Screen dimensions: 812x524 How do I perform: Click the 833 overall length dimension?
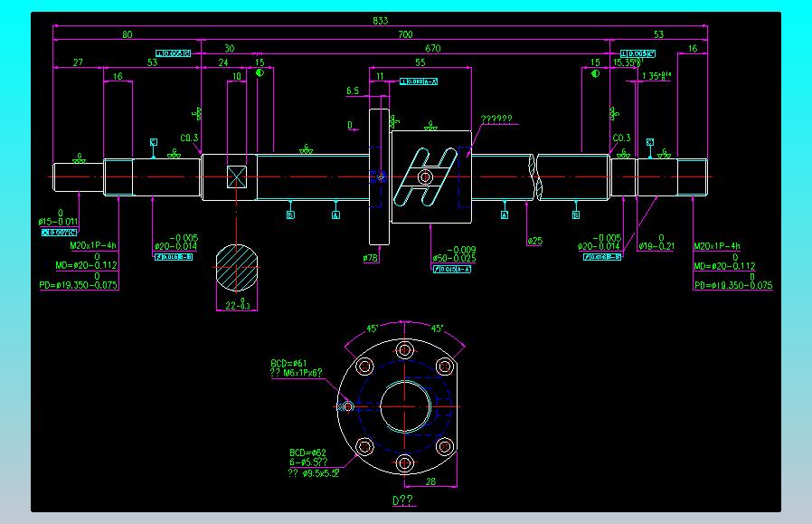[x=380, y=21]
